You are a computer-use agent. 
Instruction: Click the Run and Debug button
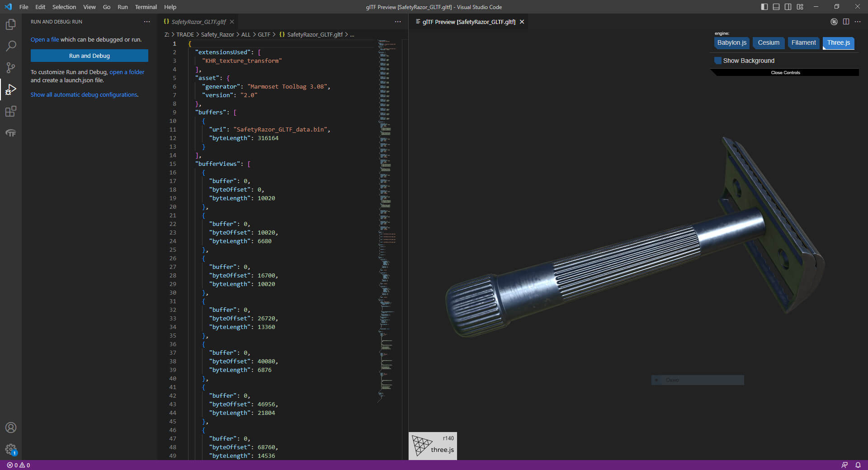(x=90, y=56)
